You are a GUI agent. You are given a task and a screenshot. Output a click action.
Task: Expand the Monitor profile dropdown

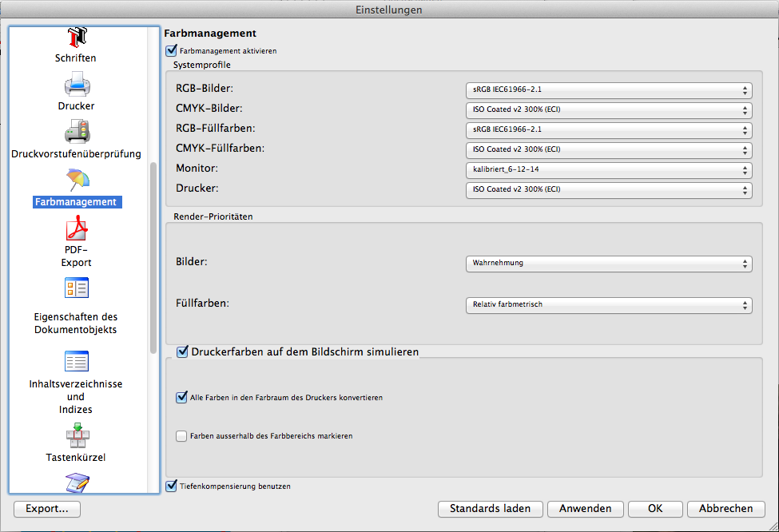tap(608, 170)
